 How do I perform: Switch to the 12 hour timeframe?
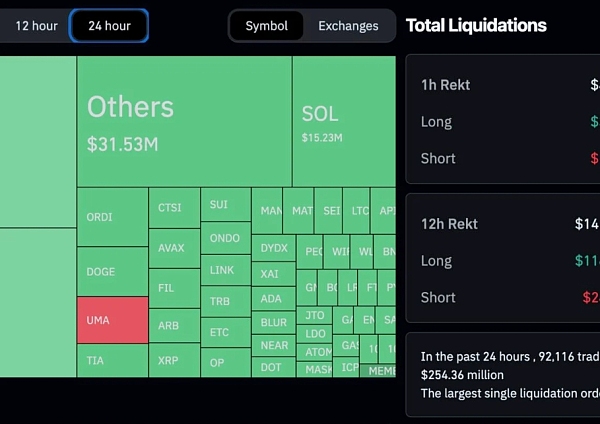[x=36, y=26]
